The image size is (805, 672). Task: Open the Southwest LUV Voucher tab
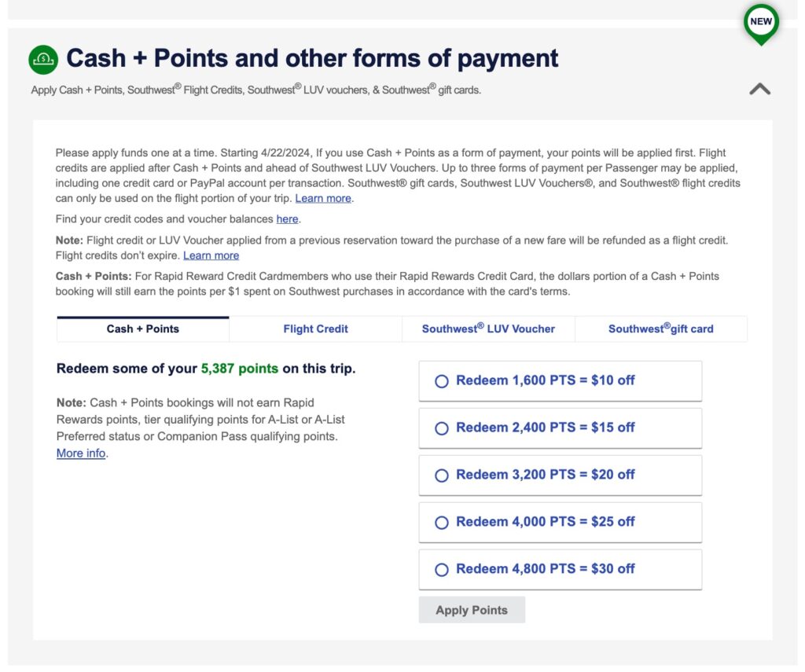(487, 329)
